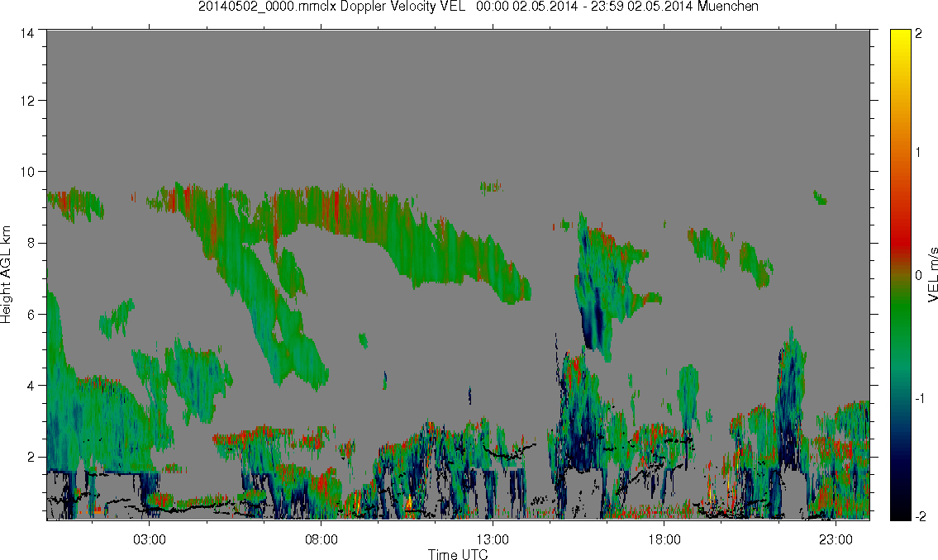The image size is (938, 560).
Task: Click the '12' height axis label
Action: [26, 101]
